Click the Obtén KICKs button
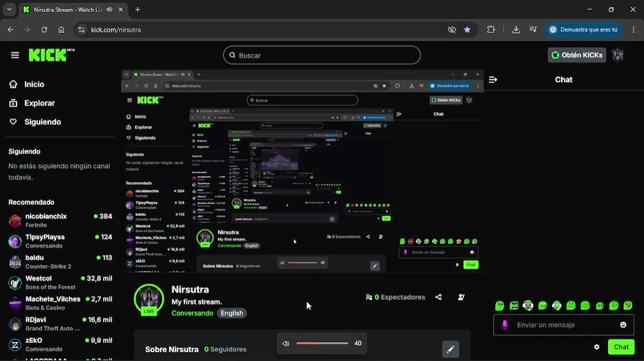This screenshot has width=644, height=361. click(577, 55)
